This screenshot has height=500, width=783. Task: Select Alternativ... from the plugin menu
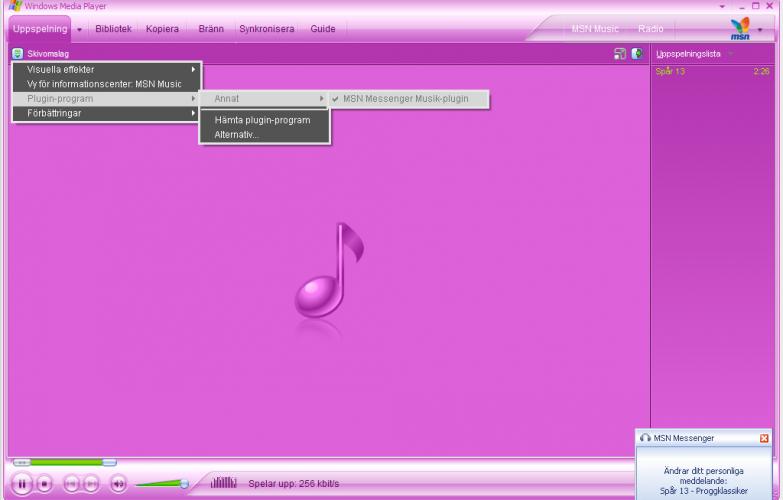[236, 135]
